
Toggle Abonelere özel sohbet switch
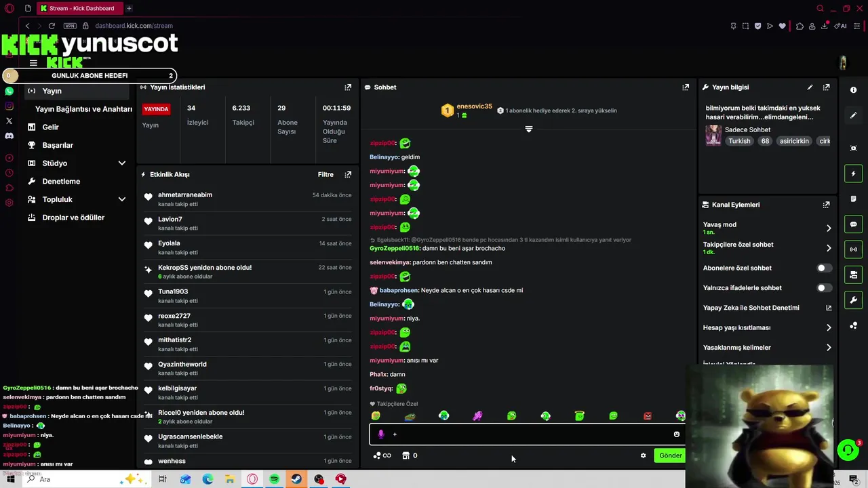[x=824, y=268]
